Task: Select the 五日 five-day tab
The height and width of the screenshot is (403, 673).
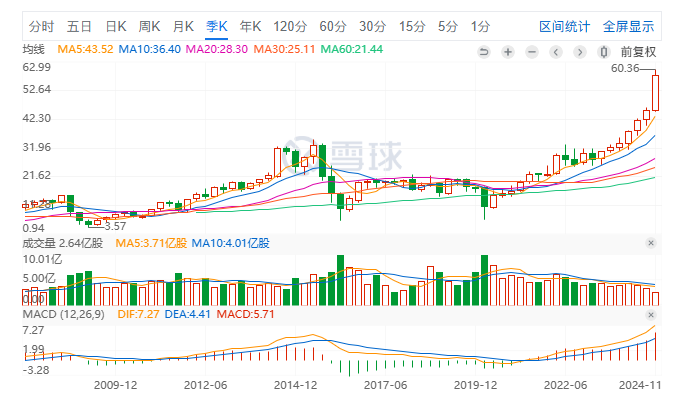Action: coord(79,27)
